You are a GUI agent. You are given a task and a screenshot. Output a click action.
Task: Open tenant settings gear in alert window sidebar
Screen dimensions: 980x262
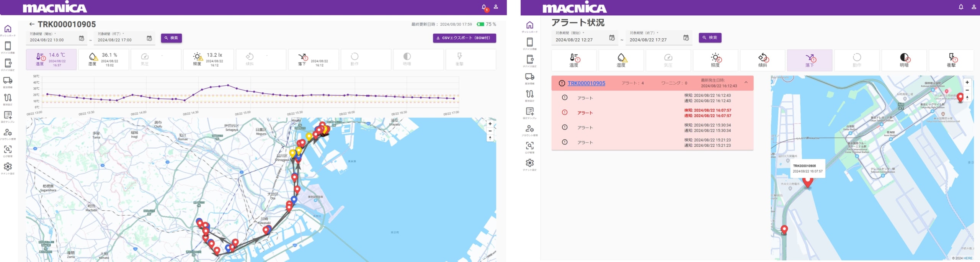530,163
